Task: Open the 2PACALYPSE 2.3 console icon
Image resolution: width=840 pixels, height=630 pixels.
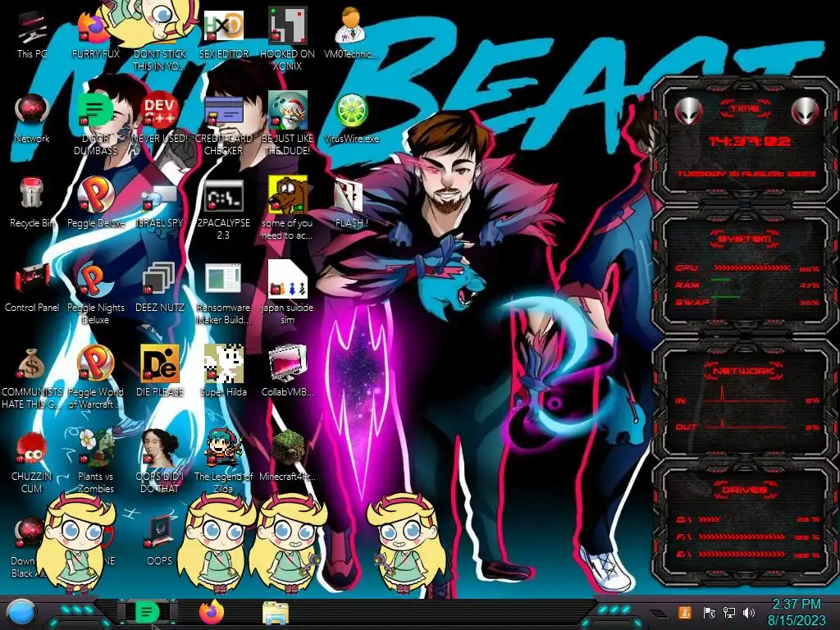Action: tap(223, 209)
